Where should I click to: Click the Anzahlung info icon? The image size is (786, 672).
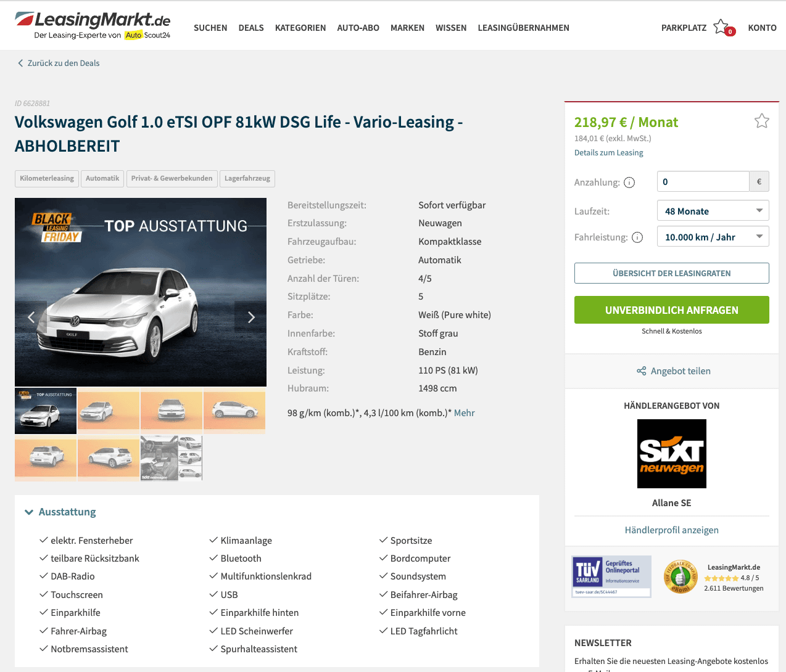point(629,182)
